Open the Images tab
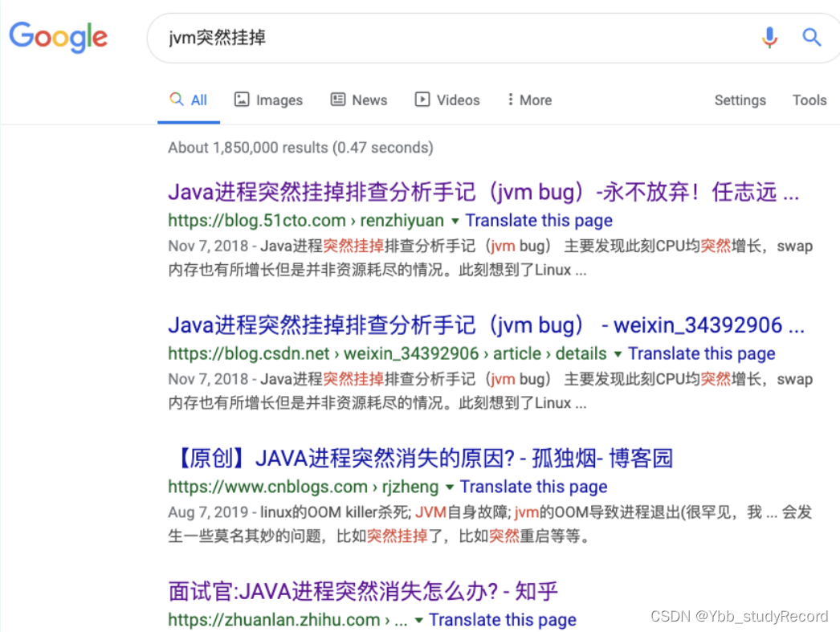This screenshot has height=632, width=840. 268,100
